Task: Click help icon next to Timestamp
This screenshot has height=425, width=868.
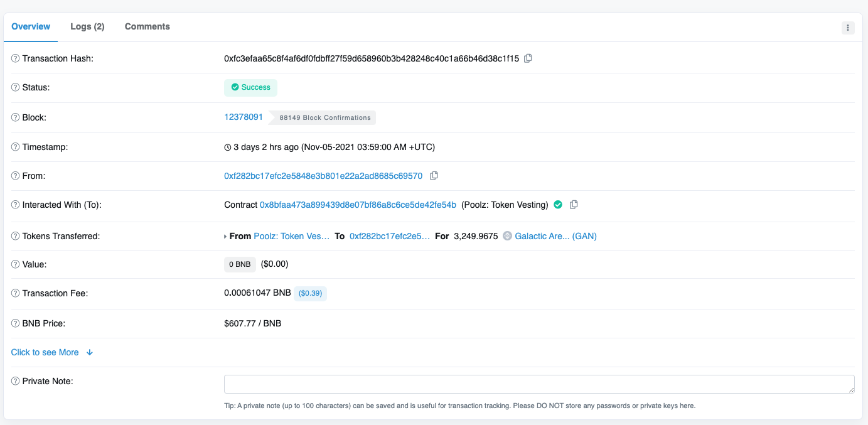Action: pyautogui.click(x=16, y=147)
